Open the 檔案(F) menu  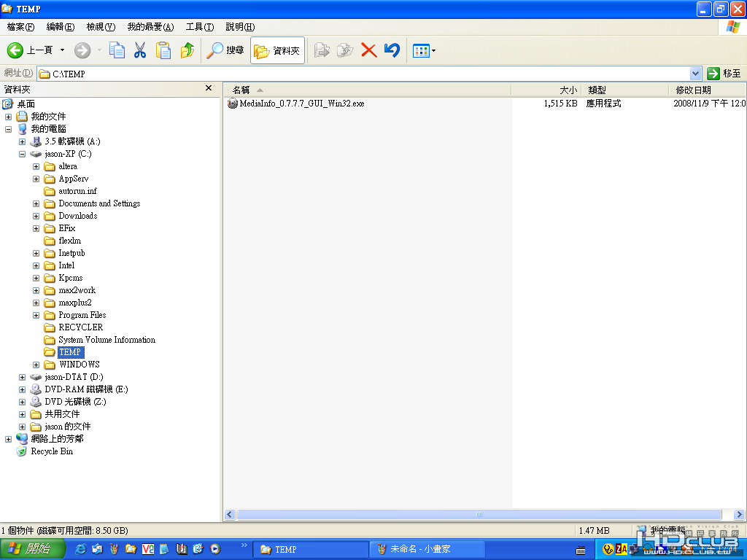point(20,27)
